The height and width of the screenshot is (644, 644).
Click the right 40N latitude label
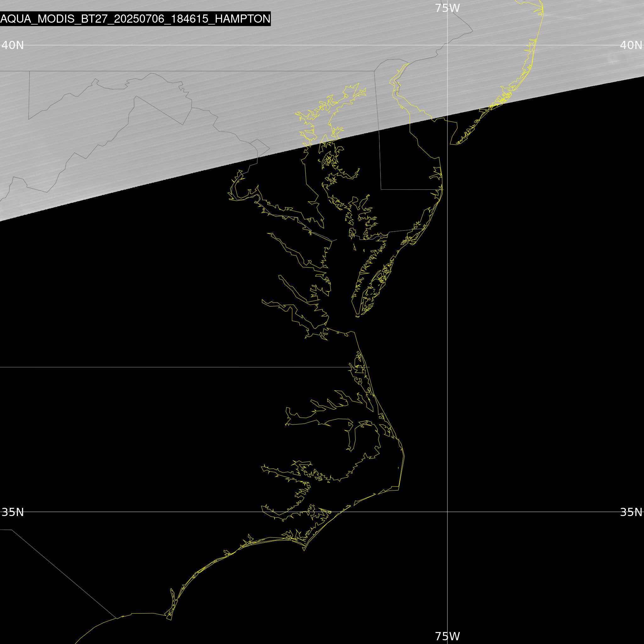tap(631, 45)
